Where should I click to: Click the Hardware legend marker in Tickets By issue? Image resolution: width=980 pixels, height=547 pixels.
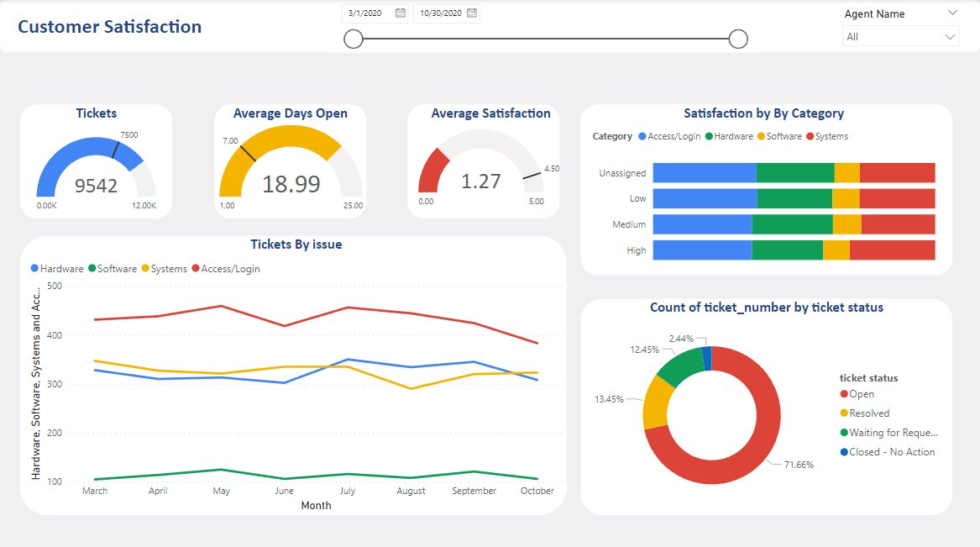[34, 269]
